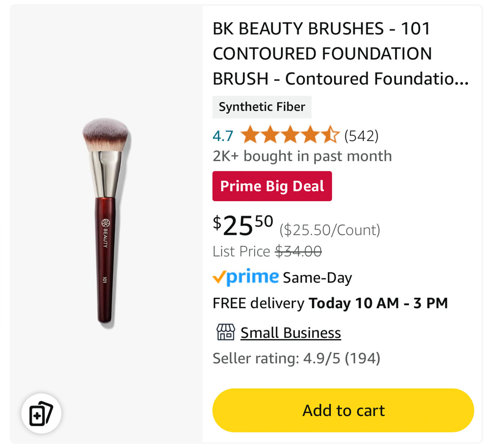This screenshot has height=448, width=493.
Task: Open the BK Beauty Brushes product title
Action: [341, 53]
